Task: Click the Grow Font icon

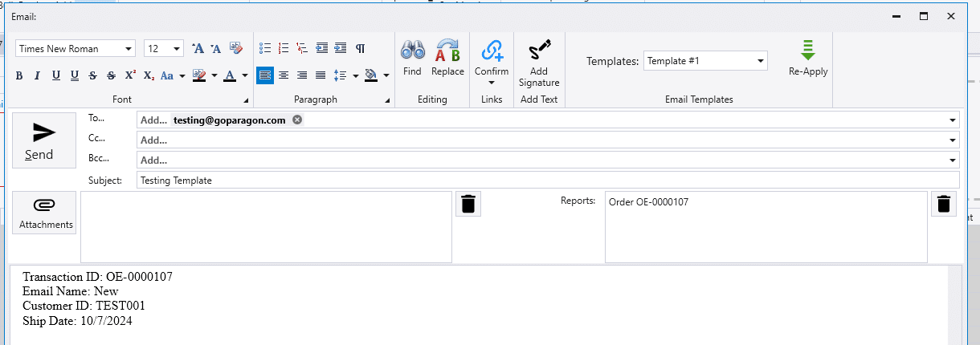Action: (x=198, y=48)
